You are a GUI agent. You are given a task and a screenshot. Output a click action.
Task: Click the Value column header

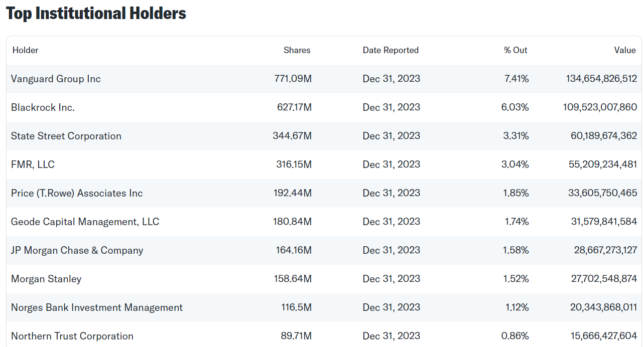(625, 50)
